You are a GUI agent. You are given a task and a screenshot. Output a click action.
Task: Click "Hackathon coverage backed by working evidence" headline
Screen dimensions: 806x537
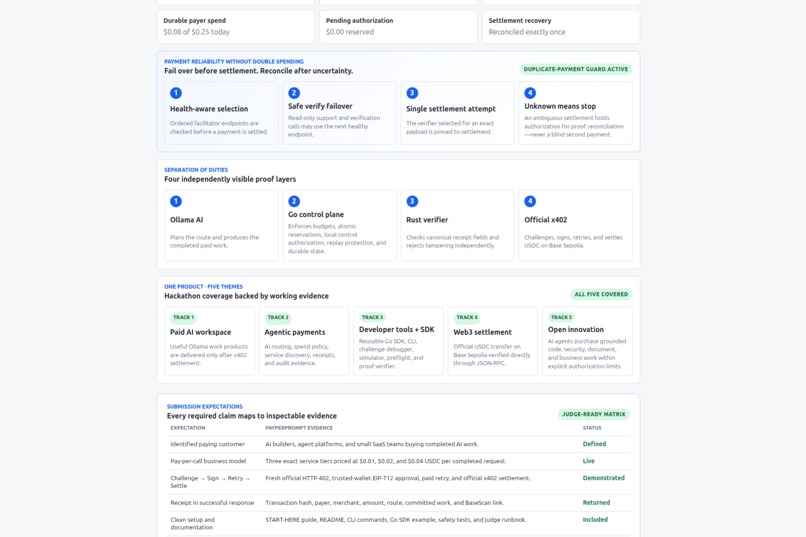click(246, 296)
